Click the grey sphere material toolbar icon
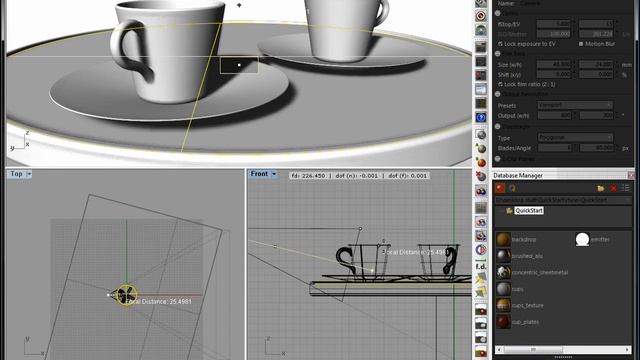Viewport: 640px width, 360px height. (481, 135)
